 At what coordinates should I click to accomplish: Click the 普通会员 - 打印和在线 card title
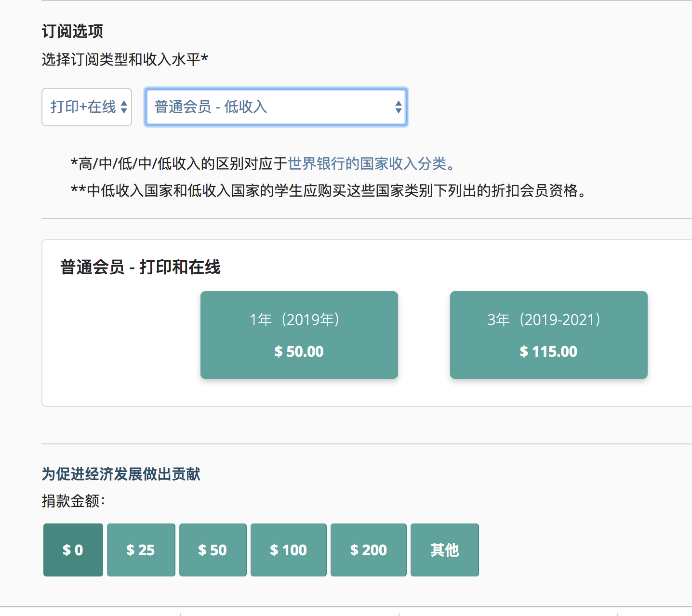[x=140, y=267]
